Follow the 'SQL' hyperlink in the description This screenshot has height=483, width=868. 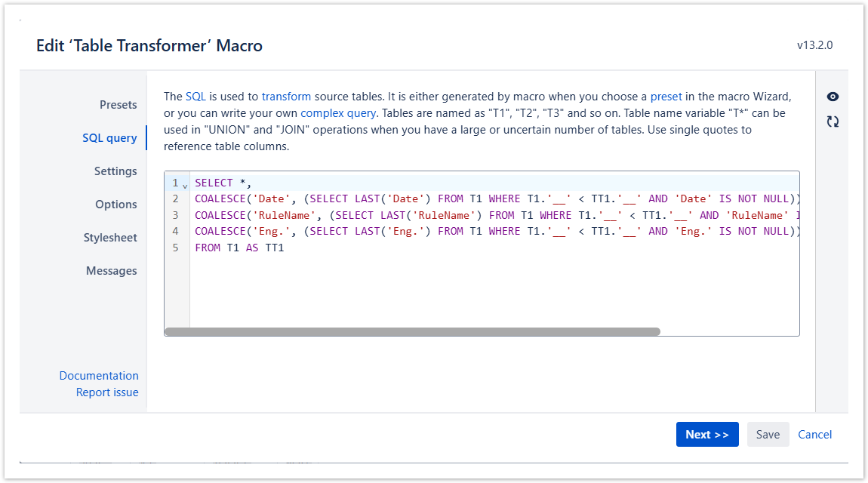tap(195, 97)
